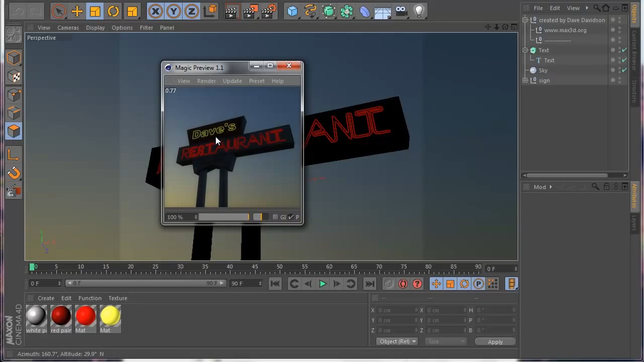644x362 pixels.
Task: Open the Cameras menu in viewport
Action: point(68,28)
